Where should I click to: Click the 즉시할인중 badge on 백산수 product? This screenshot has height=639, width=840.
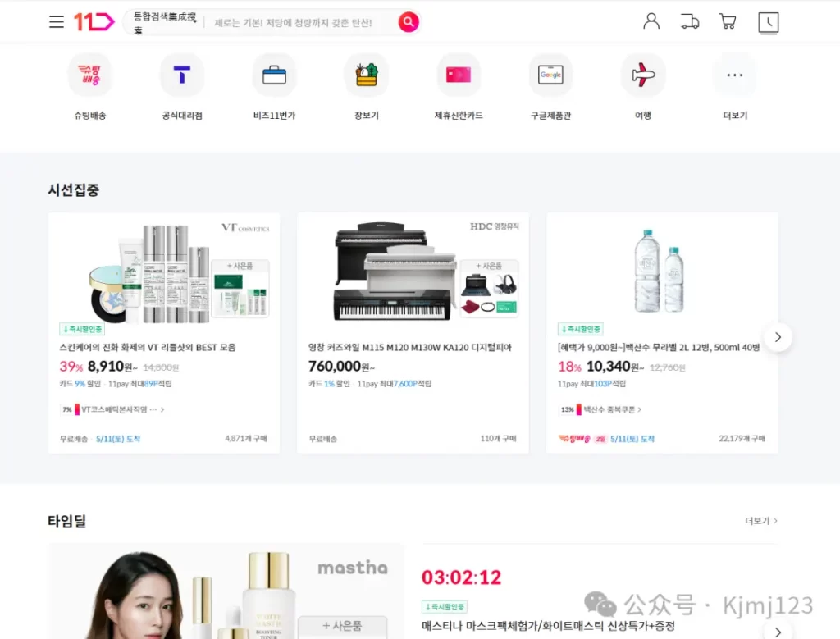(580, 329)
